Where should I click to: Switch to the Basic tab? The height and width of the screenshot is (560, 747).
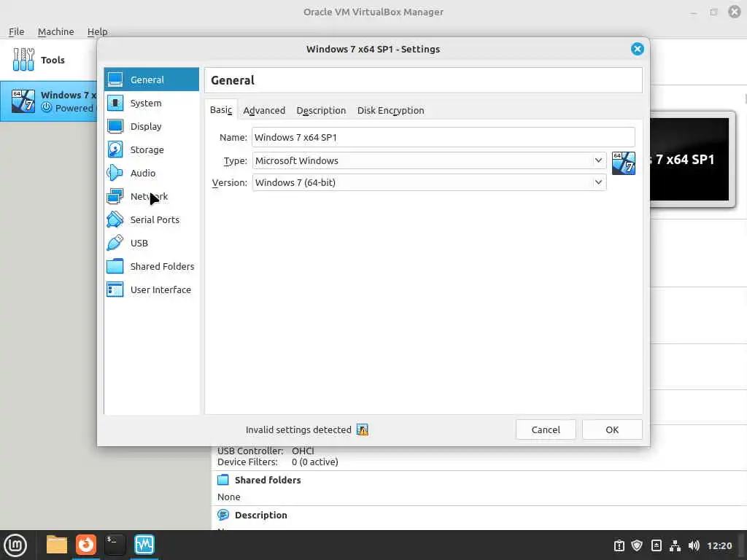[x=221, y=110]
